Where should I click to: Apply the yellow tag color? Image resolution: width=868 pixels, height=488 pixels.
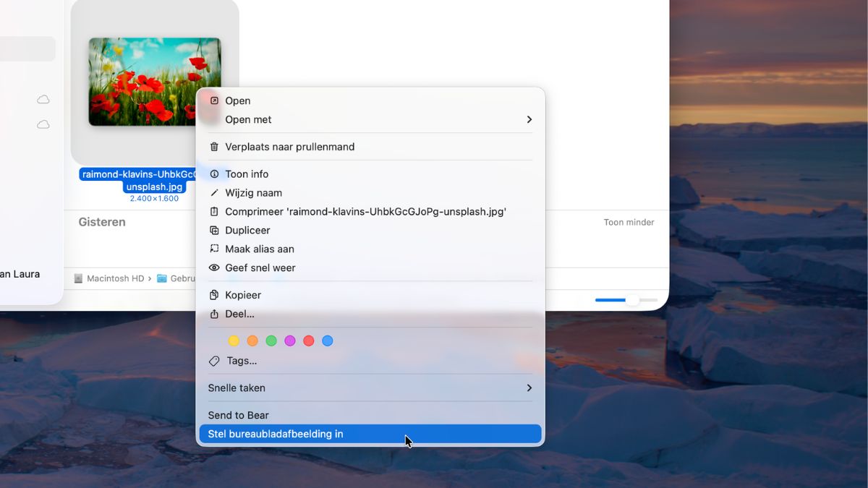(x=234, y=341)
